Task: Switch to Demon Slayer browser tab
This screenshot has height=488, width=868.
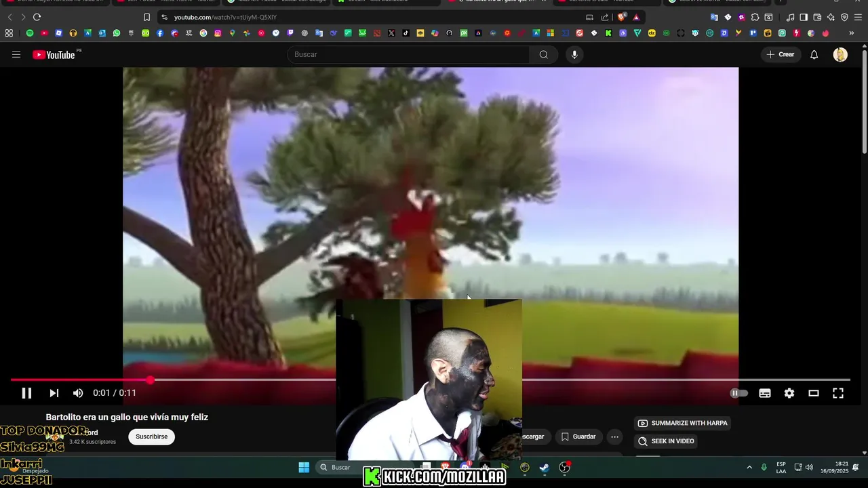Action: pyautogui.click(x=54, y=2)
